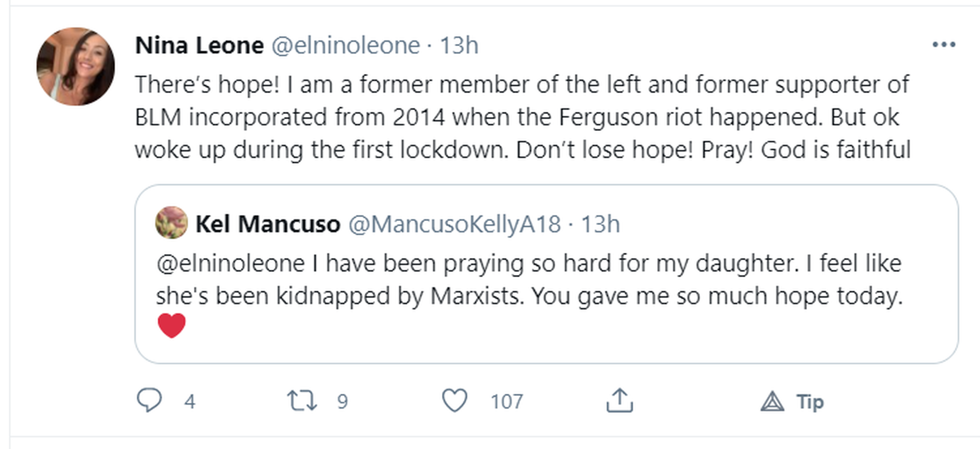Click the Kel Mancuso display name
The height and width of the screenshot is (449, 980).
coord(268,224)
